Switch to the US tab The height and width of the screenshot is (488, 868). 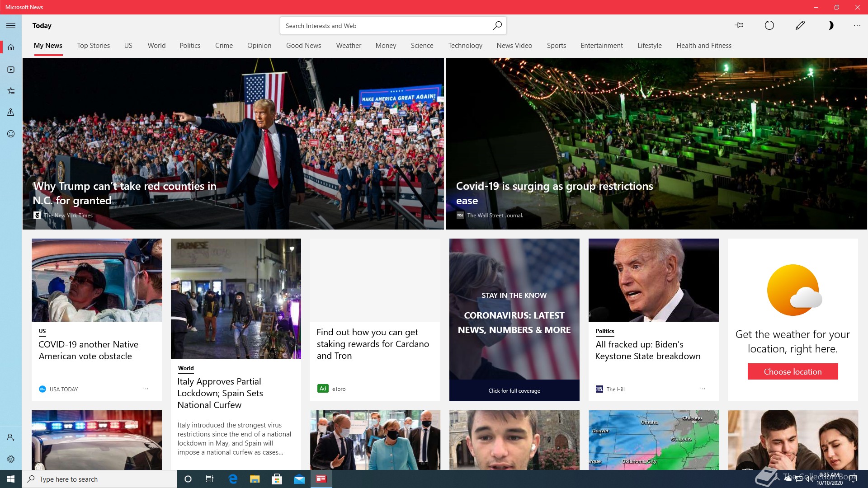(x=128, y=46)
